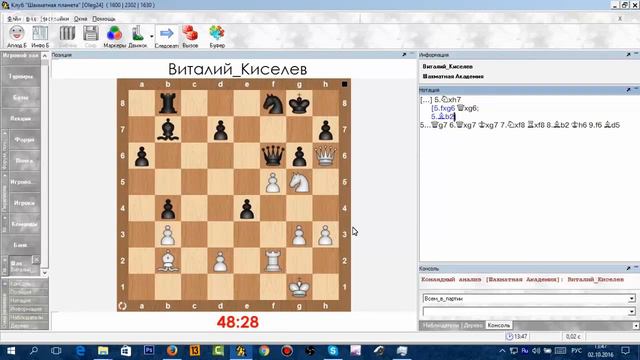Expand the empty console message combo box arrow
640x360 pixels.
click(631, 312)
